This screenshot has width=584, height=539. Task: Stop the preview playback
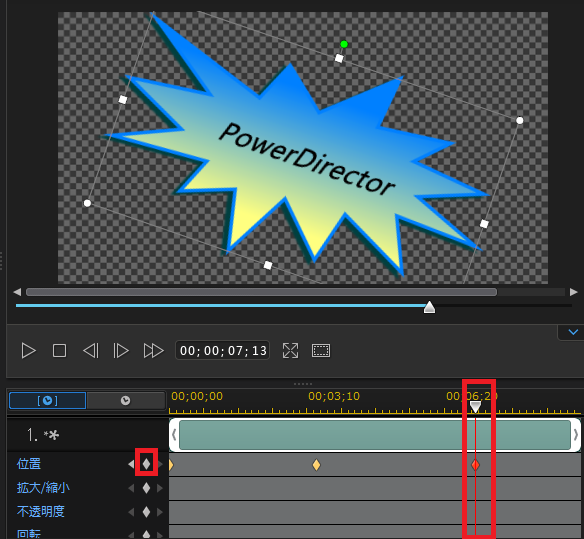60,351
